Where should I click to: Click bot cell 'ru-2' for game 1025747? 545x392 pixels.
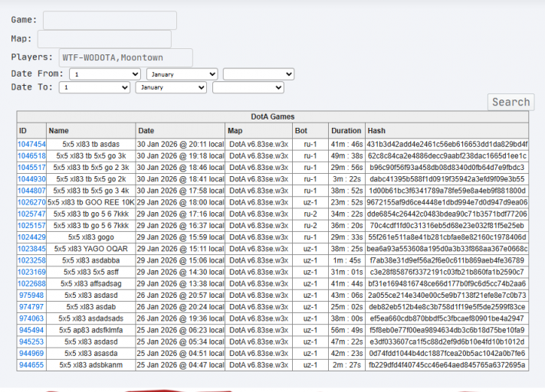point(310,214)
